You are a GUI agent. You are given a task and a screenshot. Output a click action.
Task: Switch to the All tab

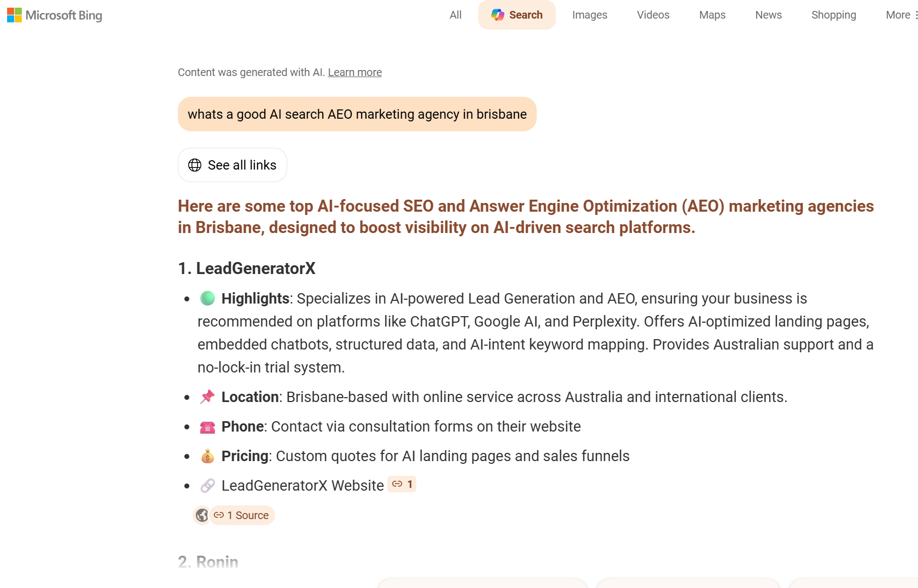coord(455,15)
